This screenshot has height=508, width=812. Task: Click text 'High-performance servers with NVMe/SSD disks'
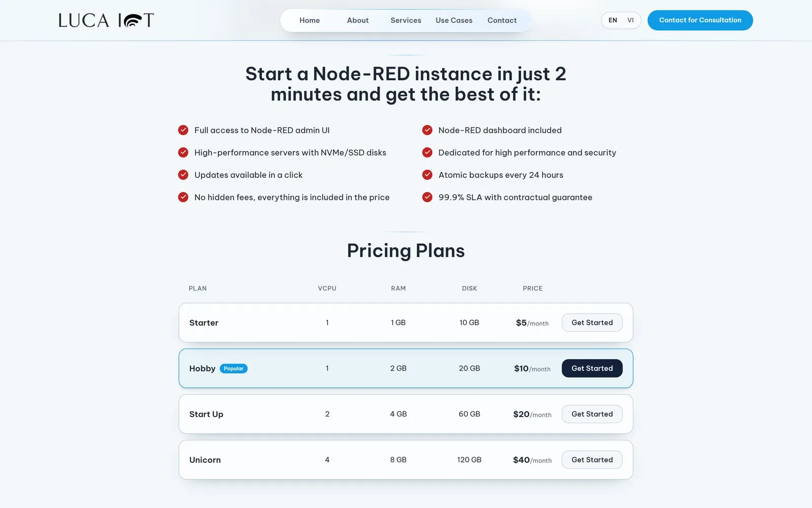pyautogui.click(x=290, y=152)
